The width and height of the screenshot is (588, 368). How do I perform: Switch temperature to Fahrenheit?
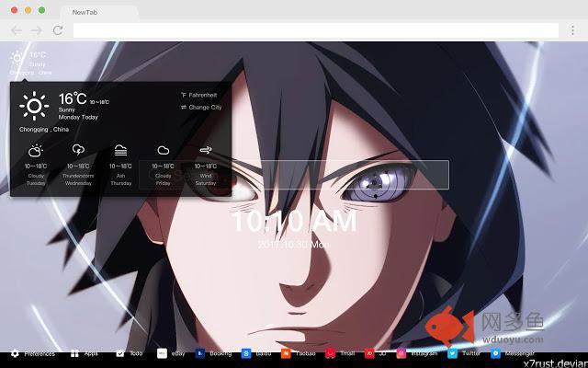(x=200, y=95)
